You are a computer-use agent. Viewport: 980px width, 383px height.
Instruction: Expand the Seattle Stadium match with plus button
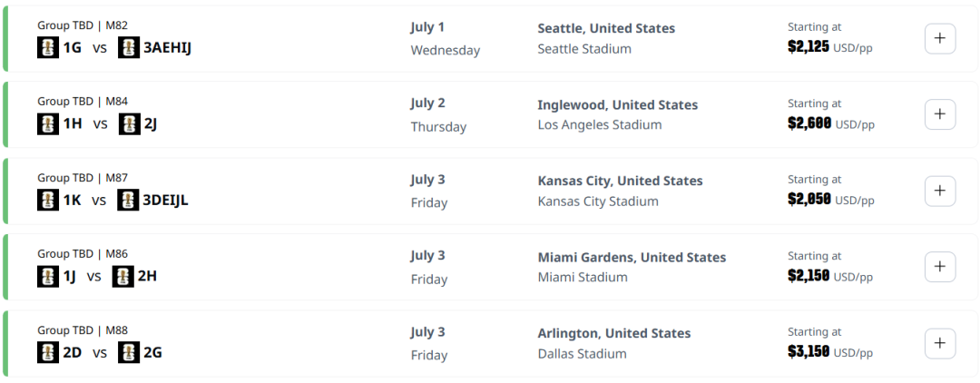click(939, 39)
